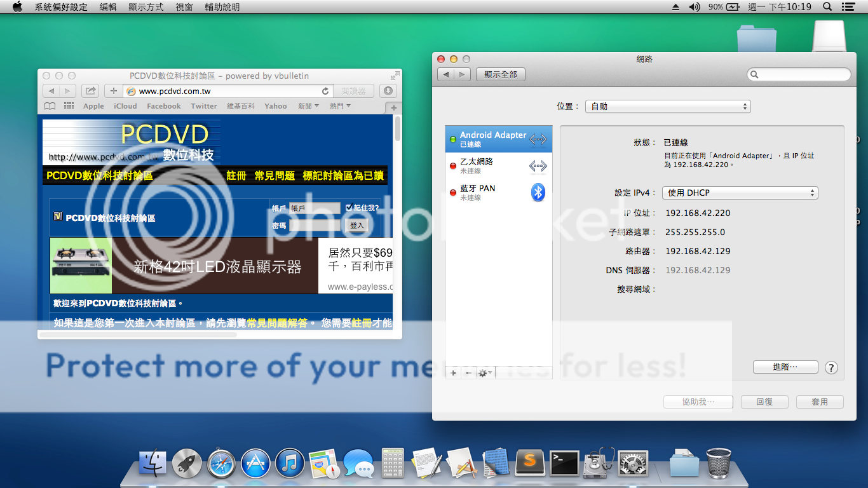Select Android Adapter network service
868x488 pixels.
pos(499,139)
